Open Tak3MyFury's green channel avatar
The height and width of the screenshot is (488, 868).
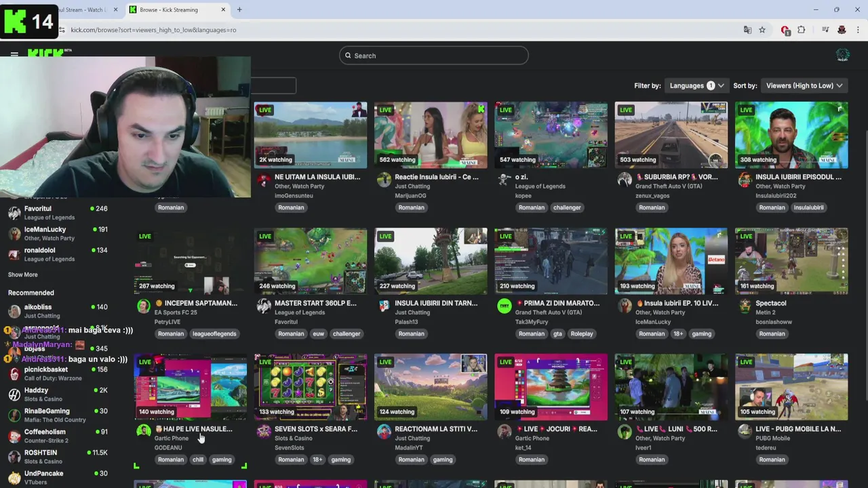pos(504,306)
